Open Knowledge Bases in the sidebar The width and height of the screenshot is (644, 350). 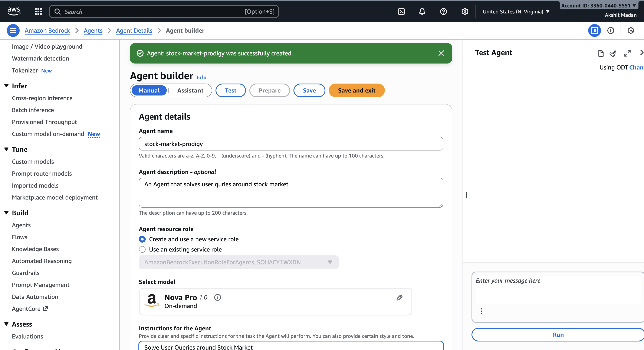tap(35, 249)
